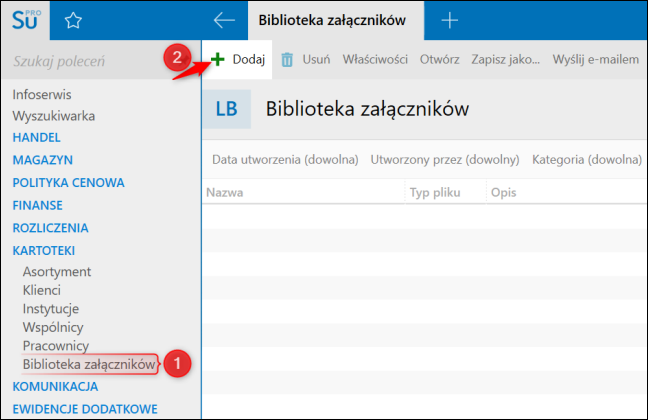Click the Su PRO application logo
Image resolution: width=648 pixels, height=420 pixels.
pyautogui.click(x=26, y=20)
